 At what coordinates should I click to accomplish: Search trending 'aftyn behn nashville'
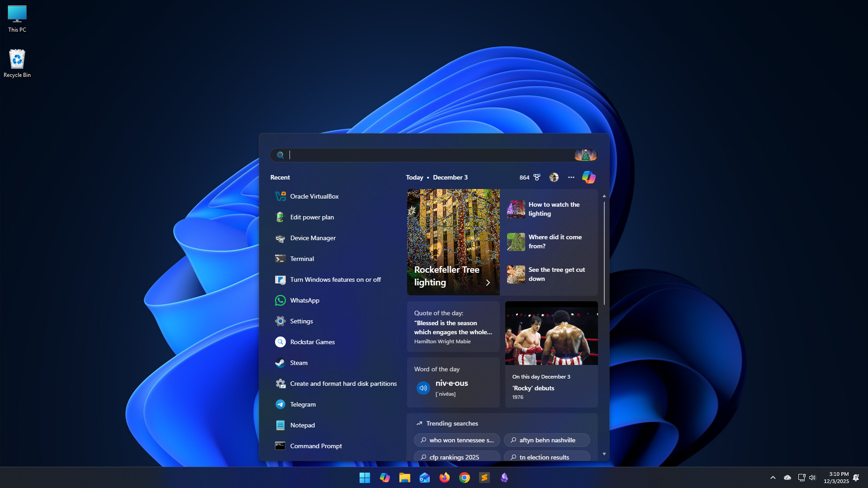coord(547,440)
